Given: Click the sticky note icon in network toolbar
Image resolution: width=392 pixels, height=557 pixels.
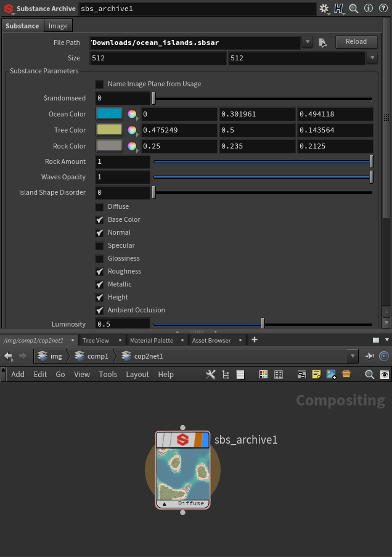Looking at the screenshot, I should pos(316,374).
